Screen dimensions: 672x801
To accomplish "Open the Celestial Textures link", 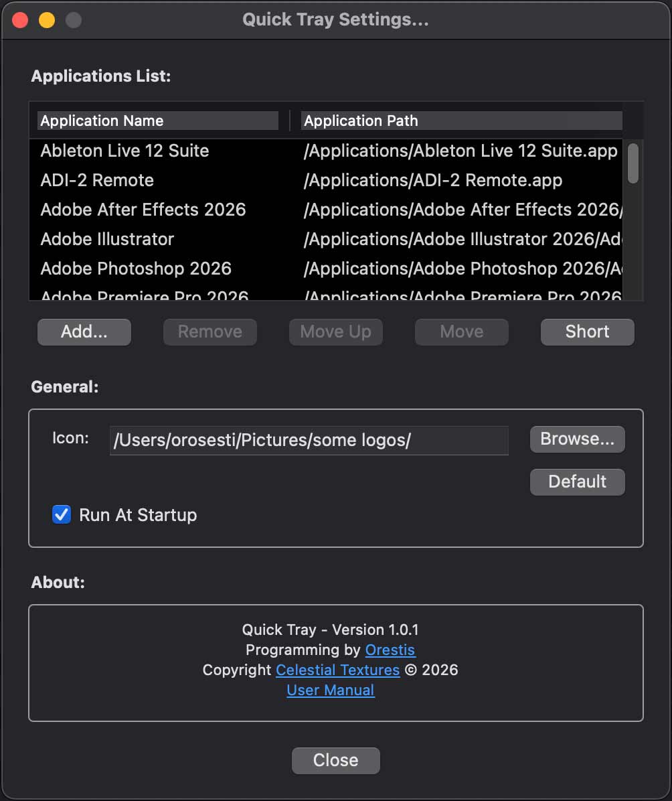I will pyautogui.click(x=337, y=670).
